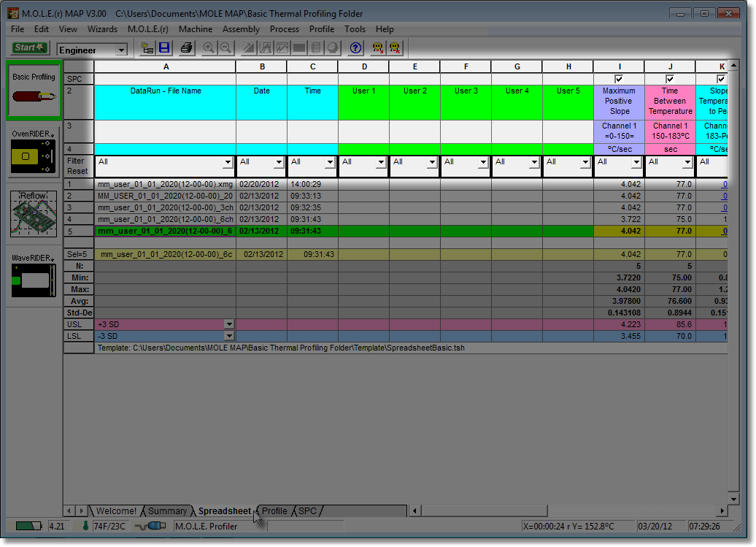Switch to the Profile tab
Image resolution: width=756 pixels, height=547 pixels.
pyautogui.click(x=274, y=510)
